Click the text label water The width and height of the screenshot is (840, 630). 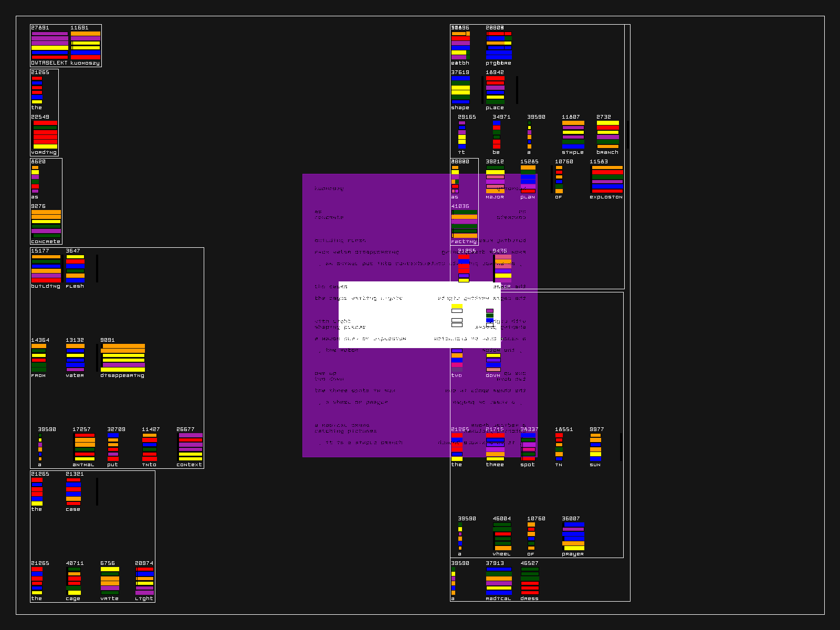click(x=75, y=375)
